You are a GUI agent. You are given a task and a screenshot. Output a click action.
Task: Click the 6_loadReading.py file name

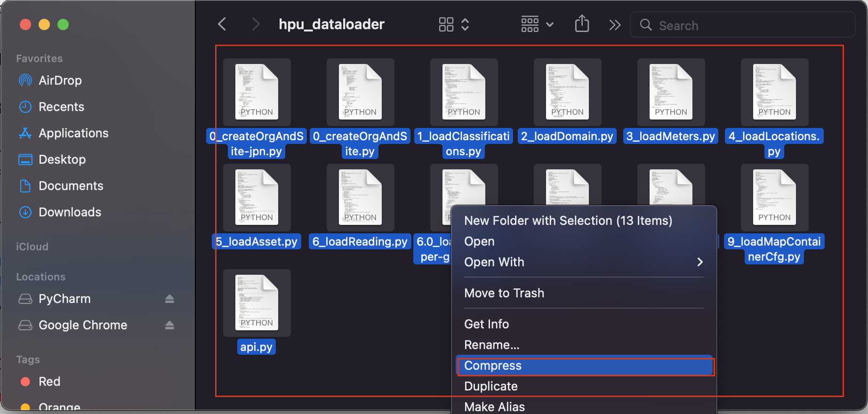point(360,242)
